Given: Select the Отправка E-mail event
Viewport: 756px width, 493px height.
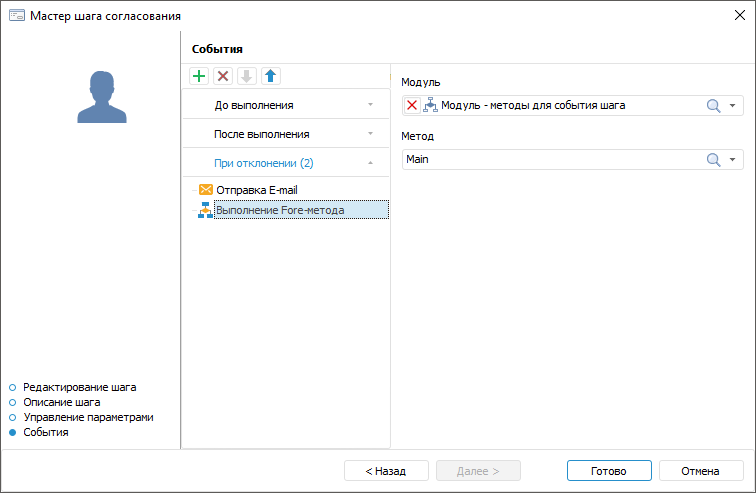Looking at the screenshot, I should [256, 189].
